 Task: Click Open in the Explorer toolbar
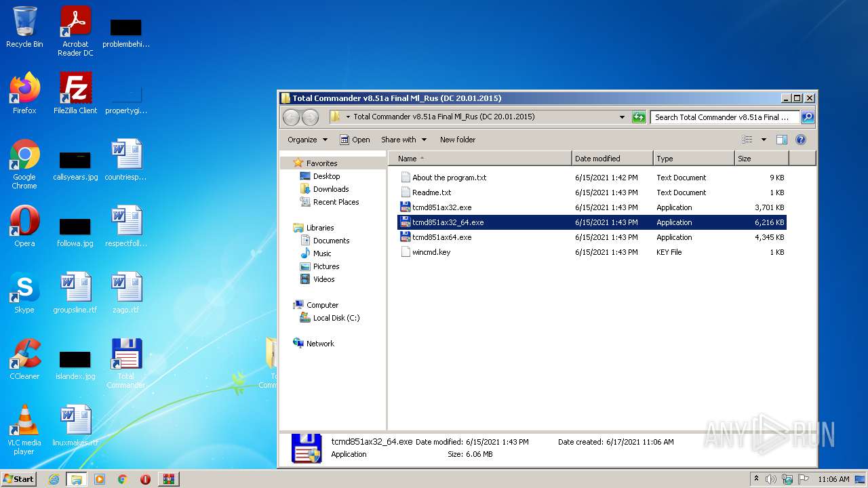point(355,140)
